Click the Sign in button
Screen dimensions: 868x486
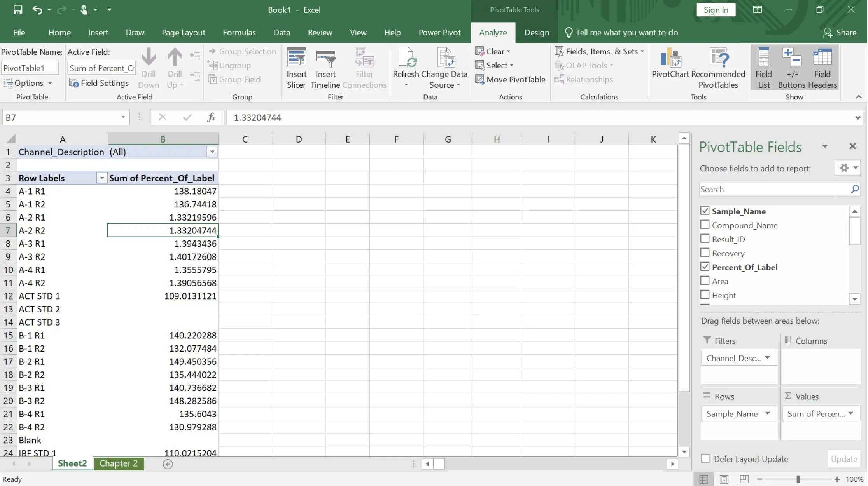click(716, 10)
